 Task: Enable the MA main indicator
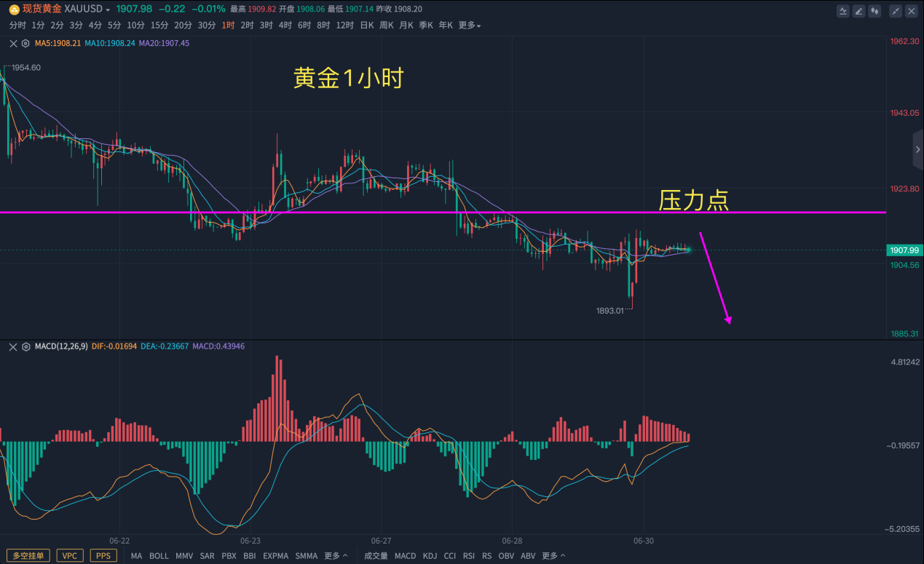tap(137, 556)
